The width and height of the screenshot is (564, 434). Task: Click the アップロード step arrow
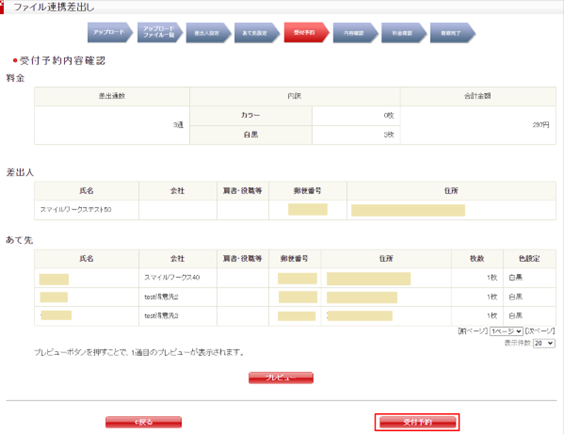pos(110,33)
